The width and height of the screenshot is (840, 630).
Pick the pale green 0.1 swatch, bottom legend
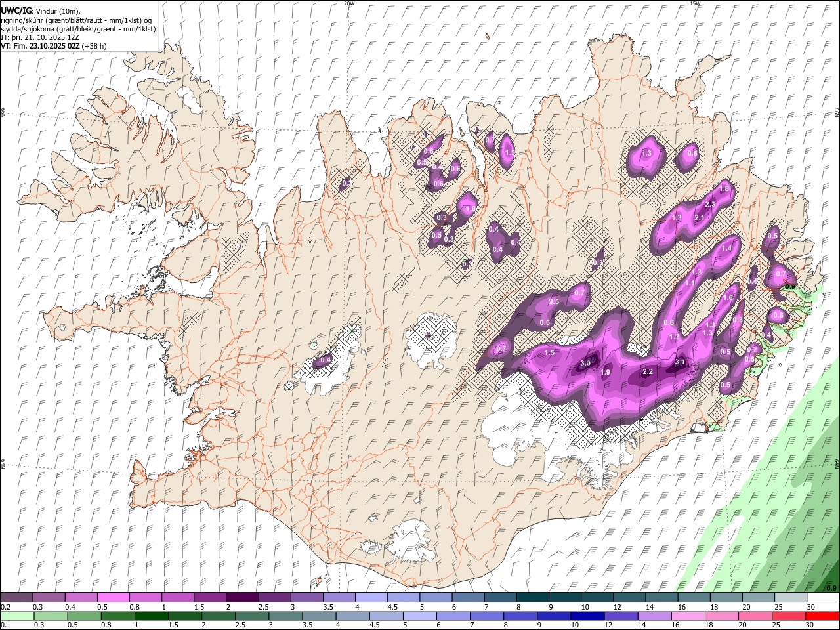[x=16, y=616]
